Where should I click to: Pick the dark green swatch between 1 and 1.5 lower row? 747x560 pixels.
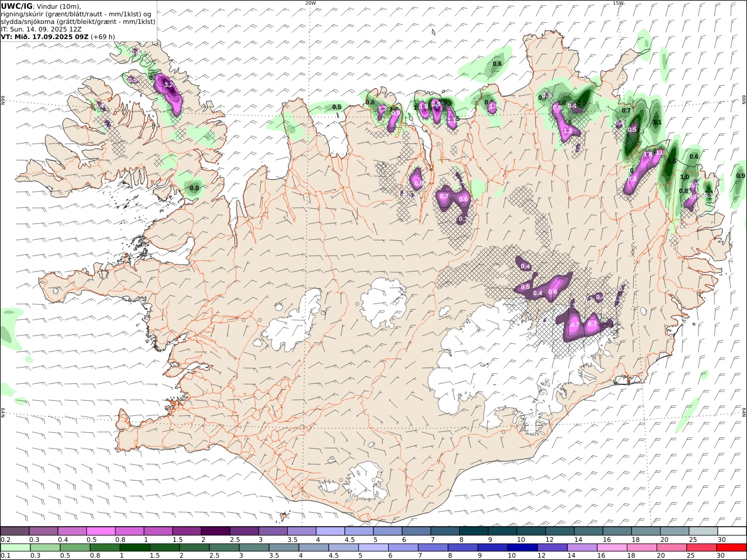click(135, 548)
